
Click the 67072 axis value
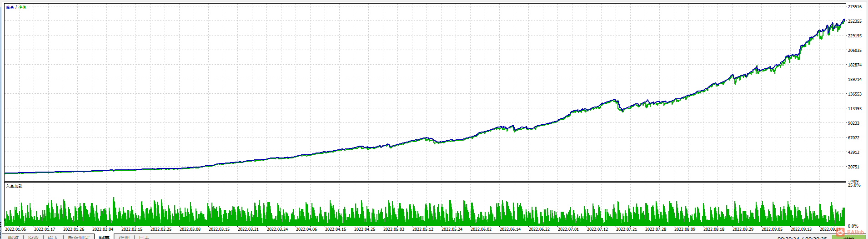click(x=854, y=138)
